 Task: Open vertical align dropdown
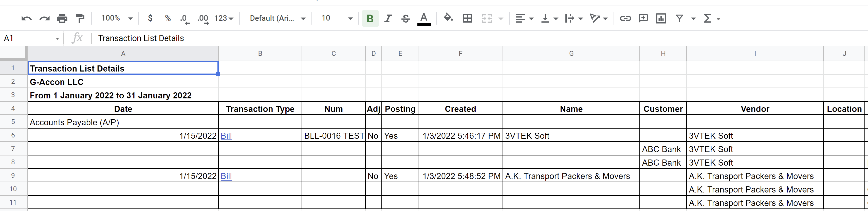549,18
